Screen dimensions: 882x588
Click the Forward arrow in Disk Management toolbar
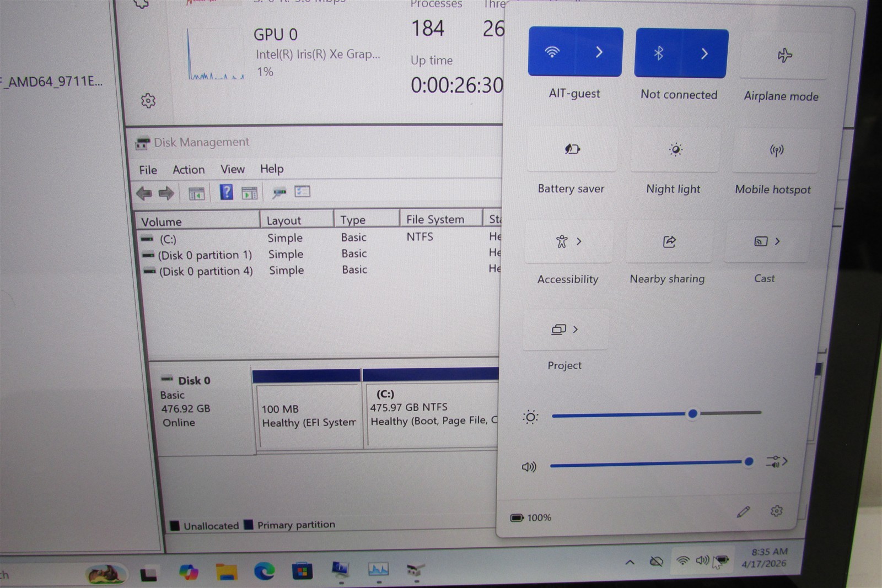pyautogui.click(x=166, y=193)
